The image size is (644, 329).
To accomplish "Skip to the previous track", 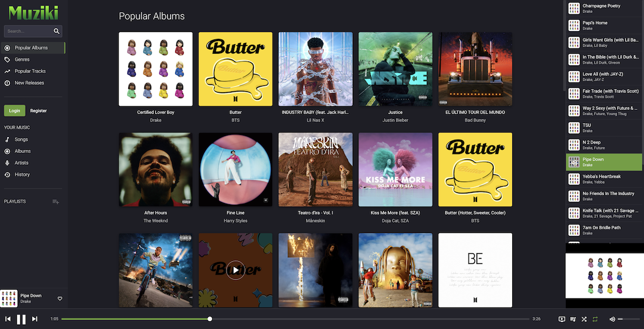I will pyautogui.click(x=8, y=319).
